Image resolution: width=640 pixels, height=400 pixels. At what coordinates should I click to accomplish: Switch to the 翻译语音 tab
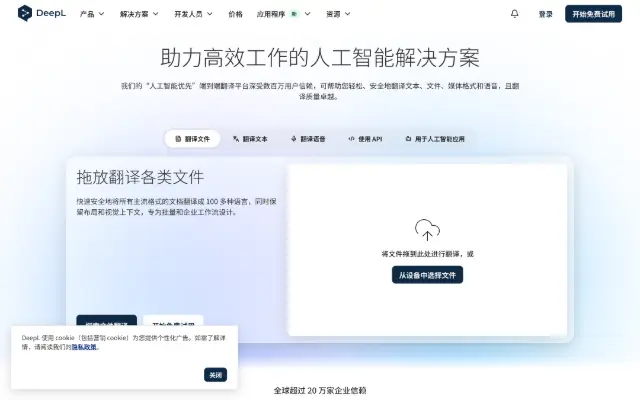(x=308, y=139)
